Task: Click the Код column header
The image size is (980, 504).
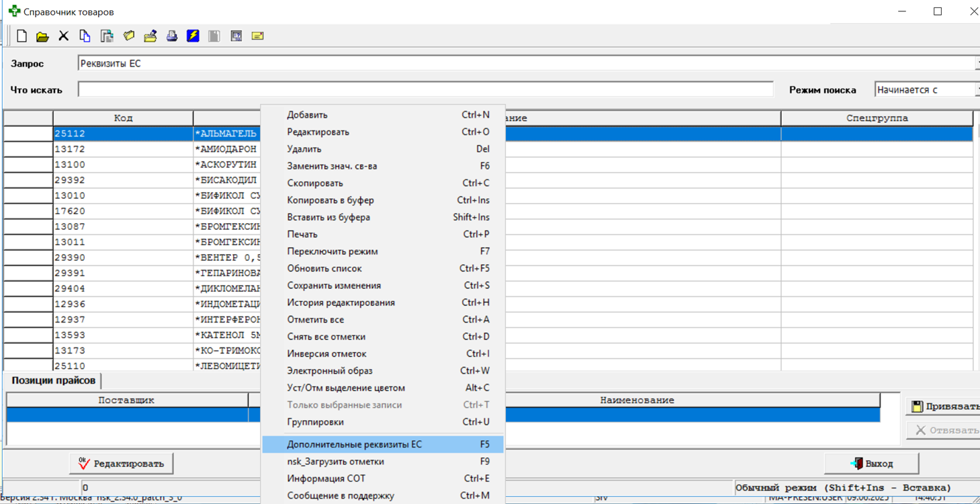Action: 123,118
